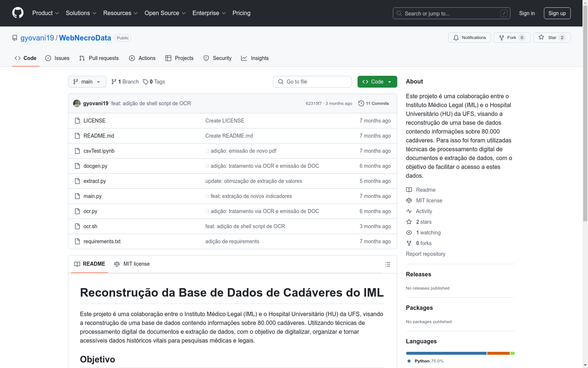Click the branch icon next to 1 Branch
This screenshot has width=588, height=368.
point(114,82)
